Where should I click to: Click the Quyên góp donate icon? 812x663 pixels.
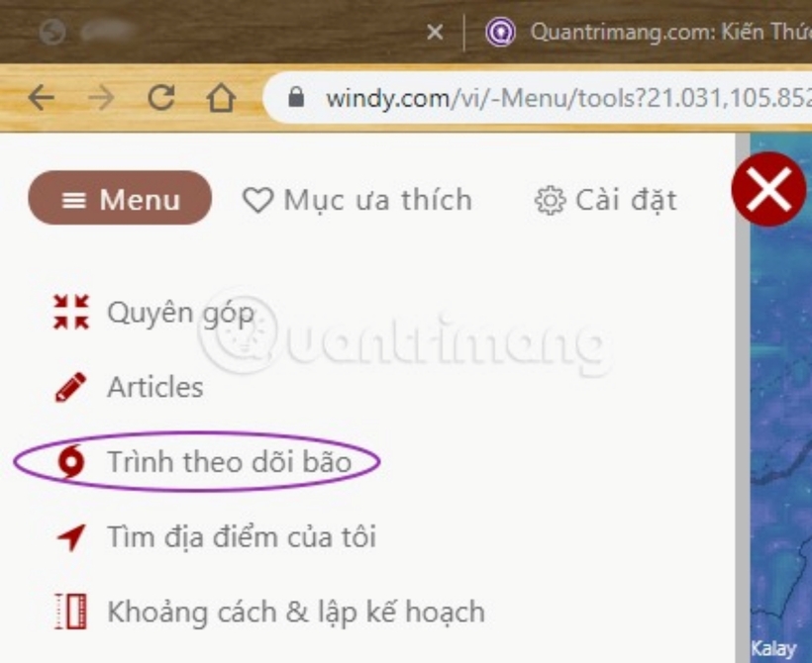[x=71, y=312]
